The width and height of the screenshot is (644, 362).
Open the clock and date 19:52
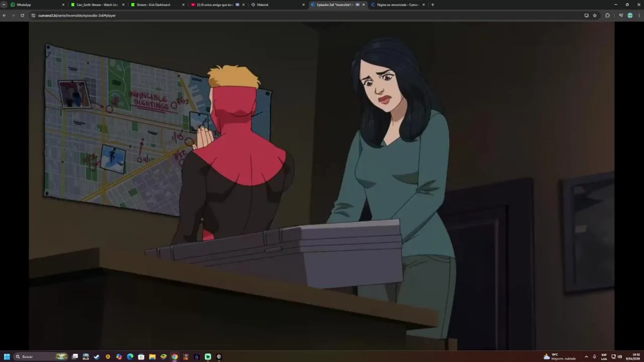coord(633,356)
